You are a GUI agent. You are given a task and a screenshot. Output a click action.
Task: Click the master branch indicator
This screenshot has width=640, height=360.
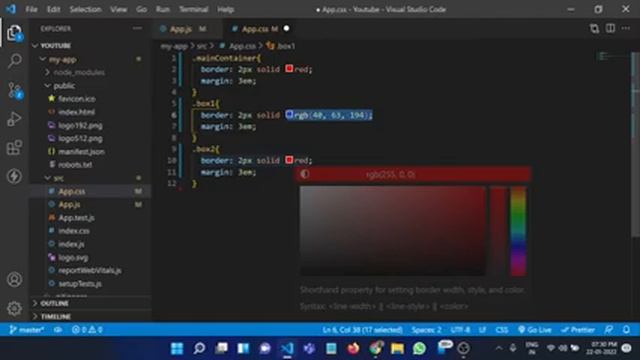click(x=27, y=329)
